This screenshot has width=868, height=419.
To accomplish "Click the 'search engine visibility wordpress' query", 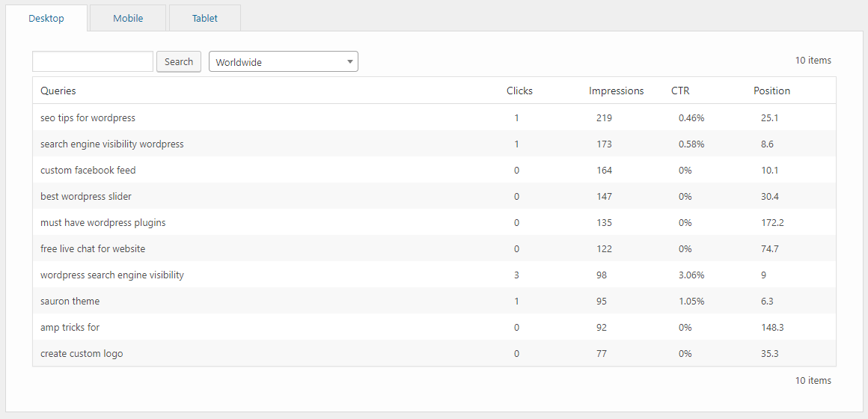I will pos(112,144).
